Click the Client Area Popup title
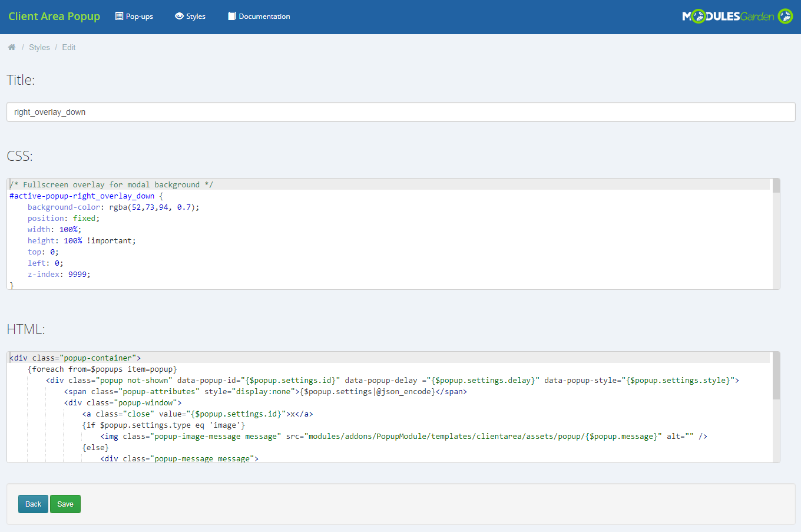Viewport: 801px width, 532px height. click(x=54, y=16)
